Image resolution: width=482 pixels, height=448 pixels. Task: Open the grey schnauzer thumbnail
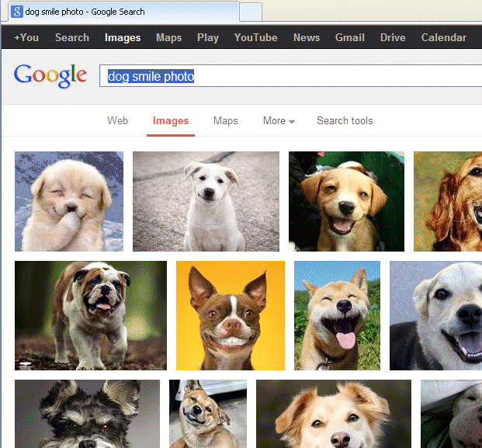[x=87, y=414]
